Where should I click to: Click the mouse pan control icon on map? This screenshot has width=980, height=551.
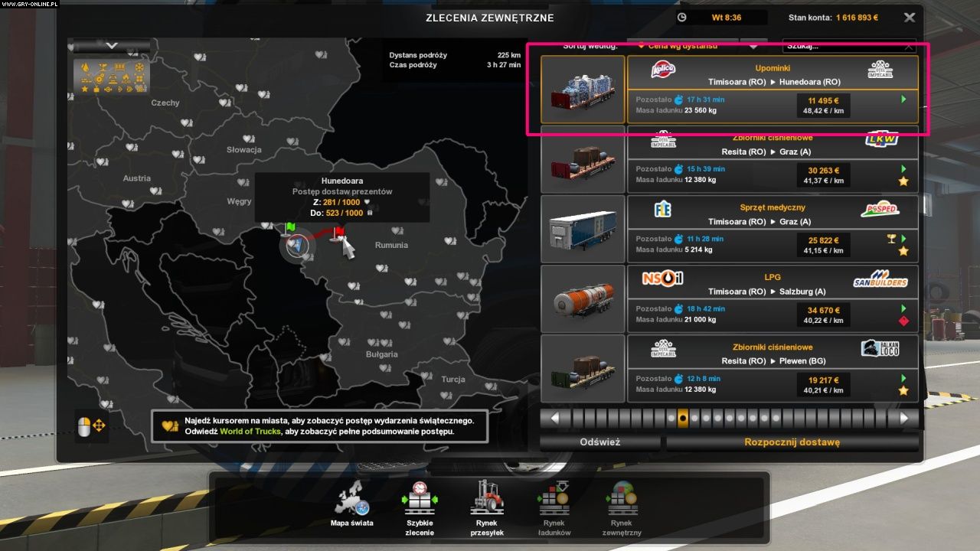[91, 426]
